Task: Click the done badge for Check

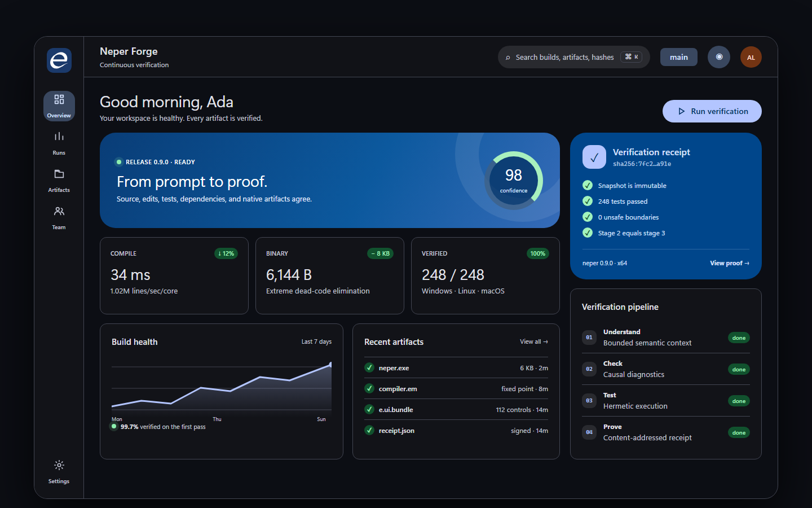Action: pyautogui.click(x=739, y=369)
